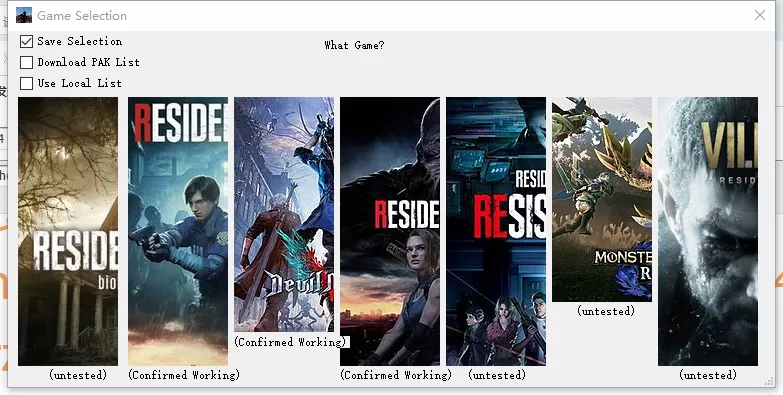Choose the Resident Evil 2 Leon cover
Screen dimensions: 783x395
coord(178,231)
